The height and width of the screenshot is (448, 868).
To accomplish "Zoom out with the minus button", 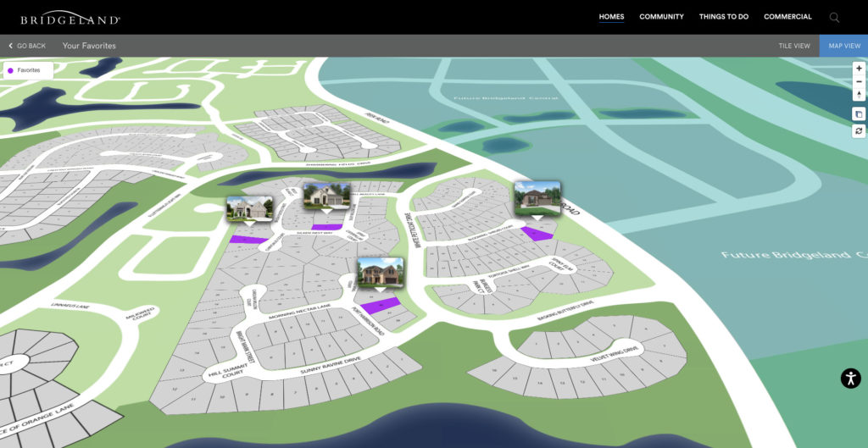I will [x=859, y=81].
